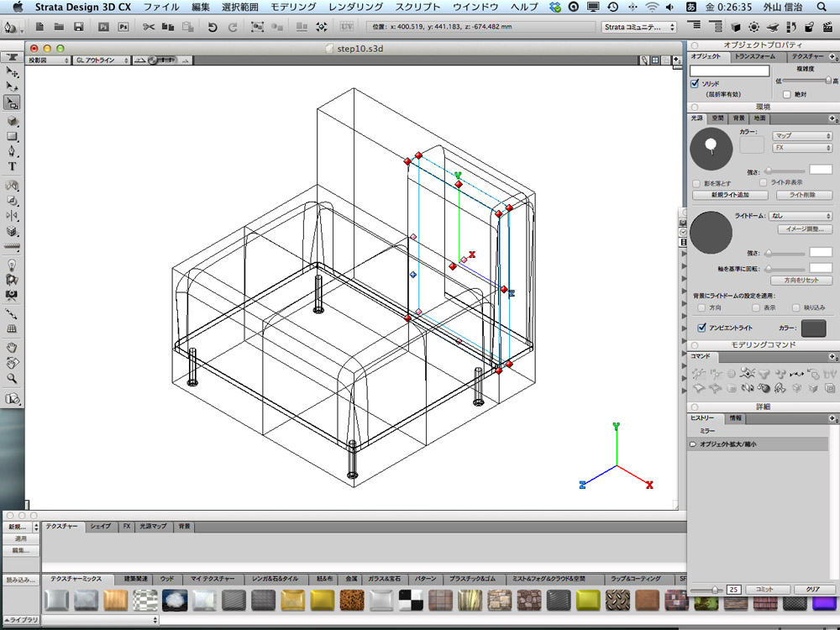Select the Move object arrow tool

(12, 71)
